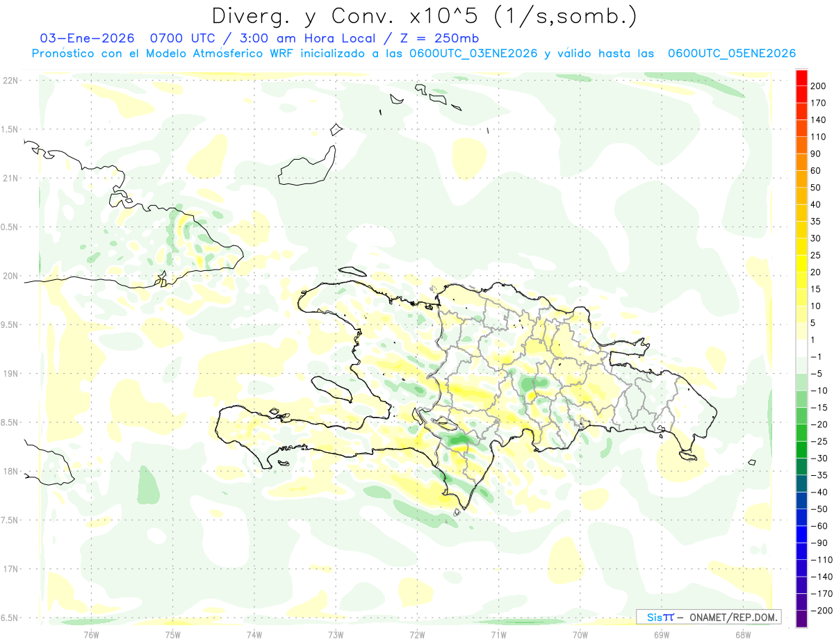Click the longitude label '76W'
Image resolution: width=834 pixels, height=644 pixels.
coord(91,634)
